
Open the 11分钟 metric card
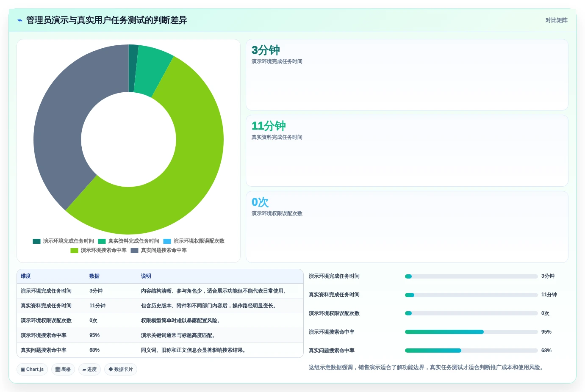click(x=407, y=151)
